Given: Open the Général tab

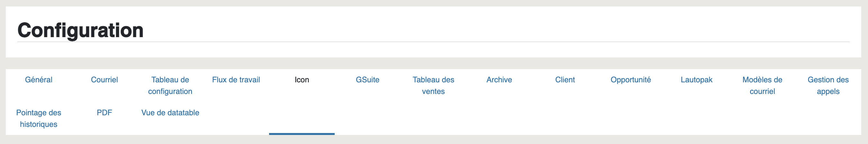Looking at the screenshot, I should 38,80.
